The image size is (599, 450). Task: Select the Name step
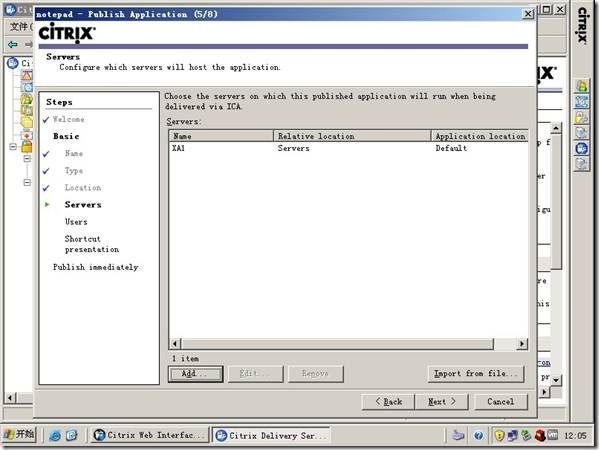coord(74,154)
